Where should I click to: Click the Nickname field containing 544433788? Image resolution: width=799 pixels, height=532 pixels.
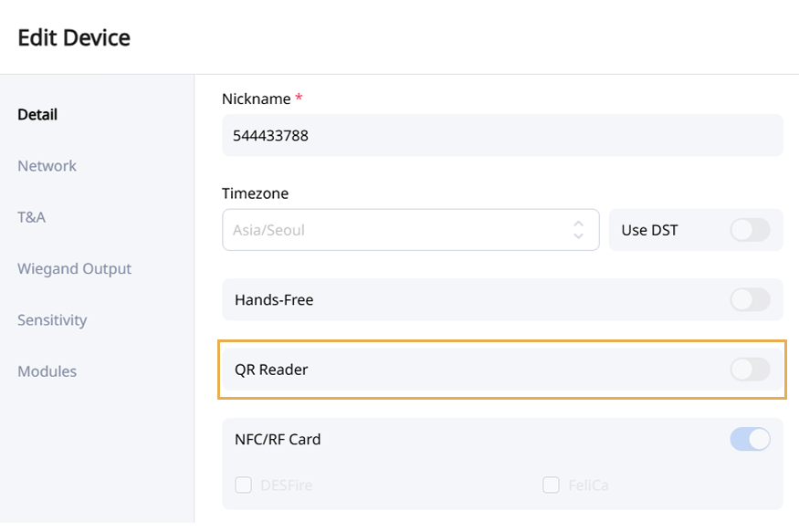[x=502, y=136]
